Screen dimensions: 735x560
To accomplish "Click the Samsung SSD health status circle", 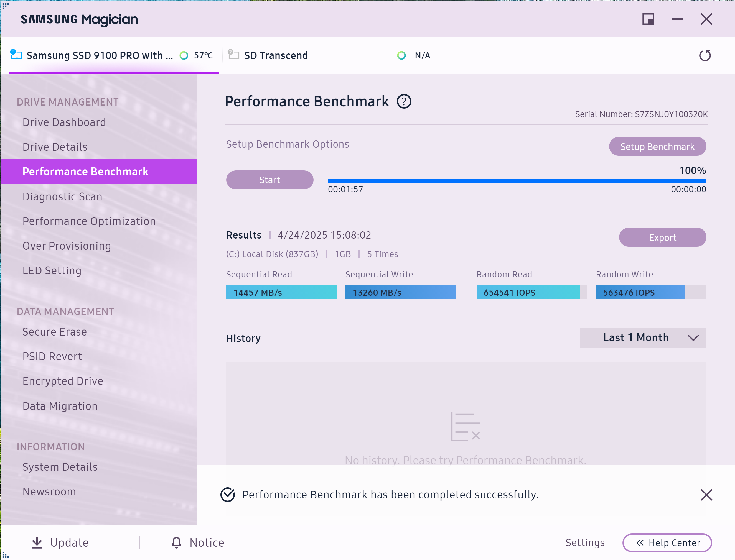I will pyautogui.click(x=184, y=55).
